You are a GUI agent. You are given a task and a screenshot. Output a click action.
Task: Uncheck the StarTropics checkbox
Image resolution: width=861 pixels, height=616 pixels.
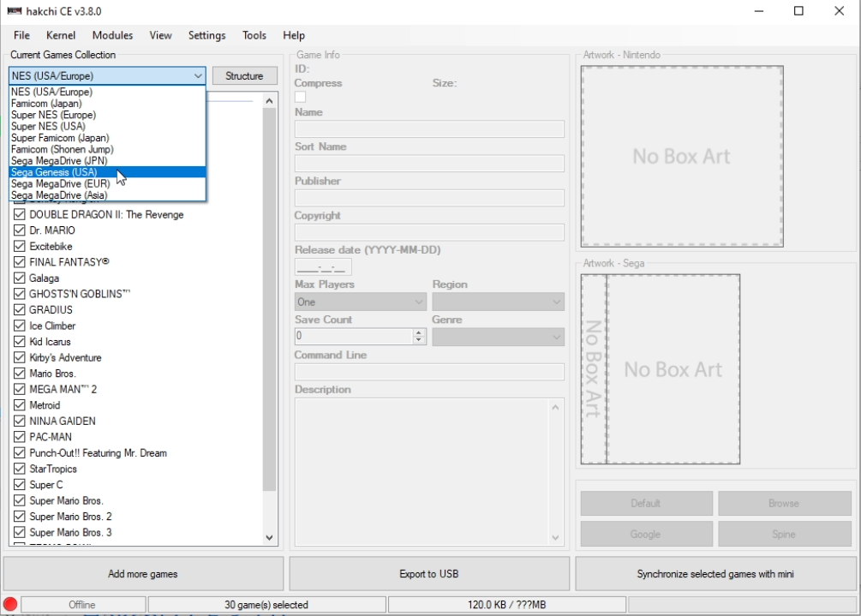(20, 469)
